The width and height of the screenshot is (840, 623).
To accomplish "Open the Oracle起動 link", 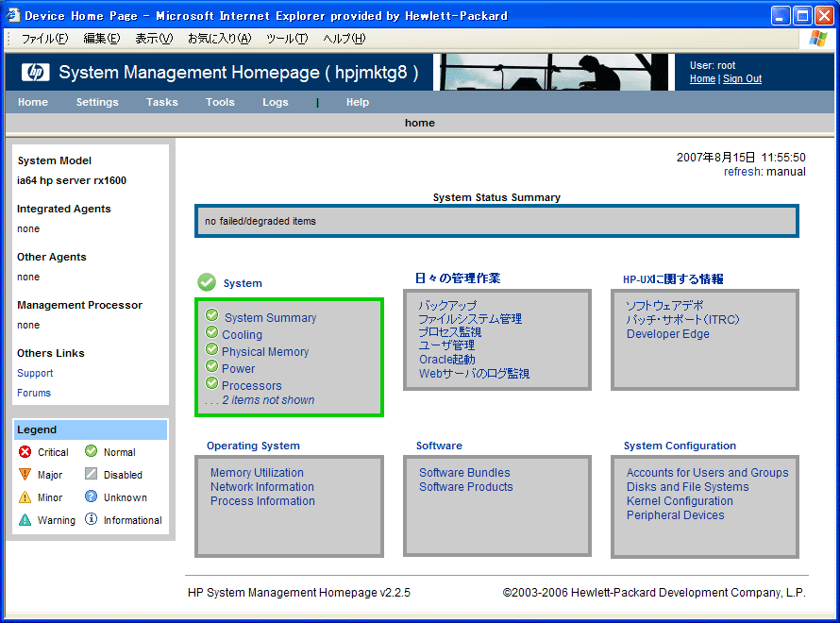I will [x=446, y=360].
